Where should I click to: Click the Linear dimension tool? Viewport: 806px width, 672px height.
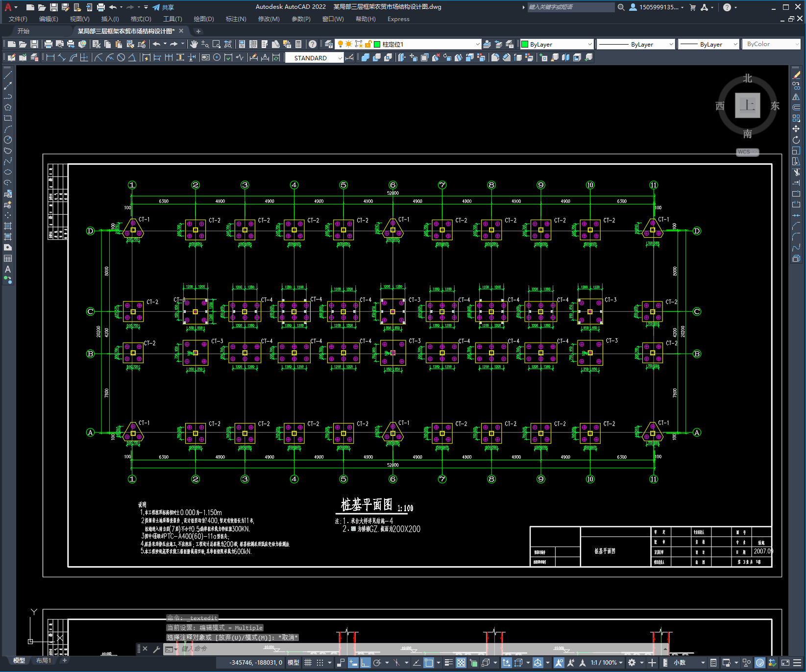tap(50, 57)
